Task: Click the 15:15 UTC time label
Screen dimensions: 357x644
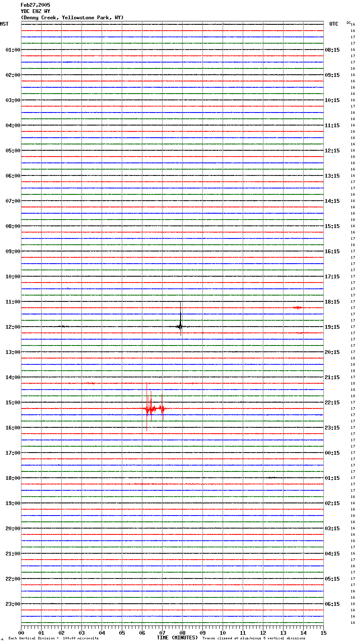Action: (x=332, y=226)
